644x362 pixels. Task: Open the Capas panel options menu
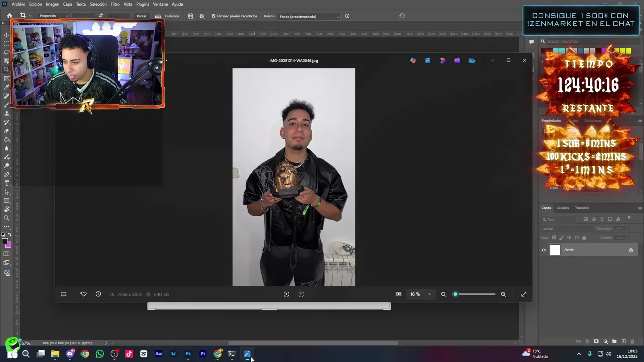click(640, 208)
